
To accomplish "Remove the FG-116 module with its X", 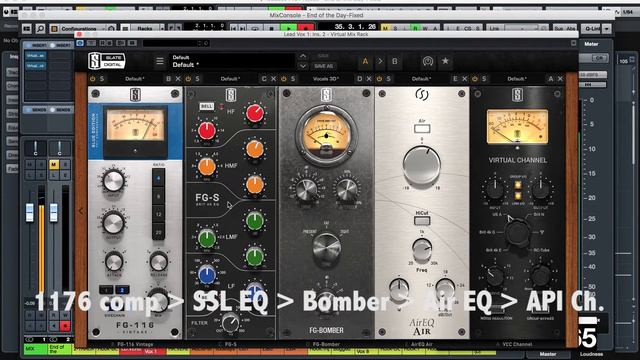I will point(178,79).
